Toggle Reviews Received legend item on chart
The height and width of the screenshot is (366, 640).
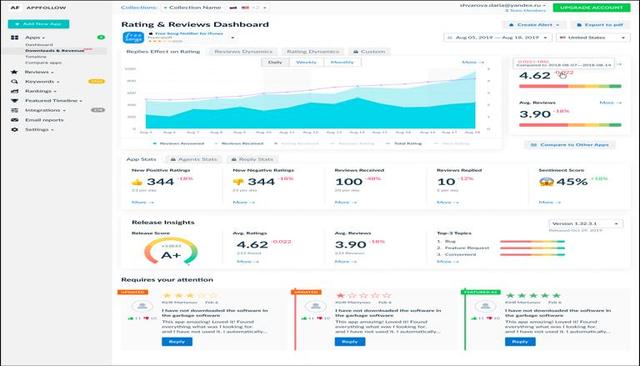[x=239, y=144]
